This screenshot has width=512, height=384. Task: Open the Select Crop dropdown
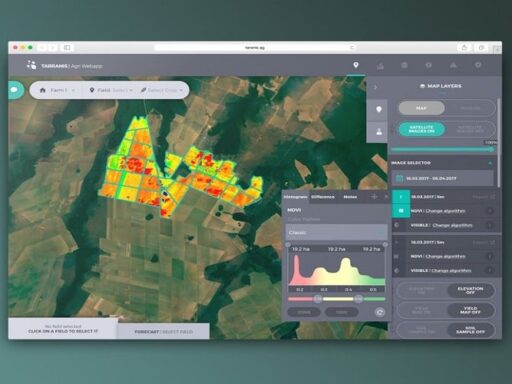tap(162, 90)
